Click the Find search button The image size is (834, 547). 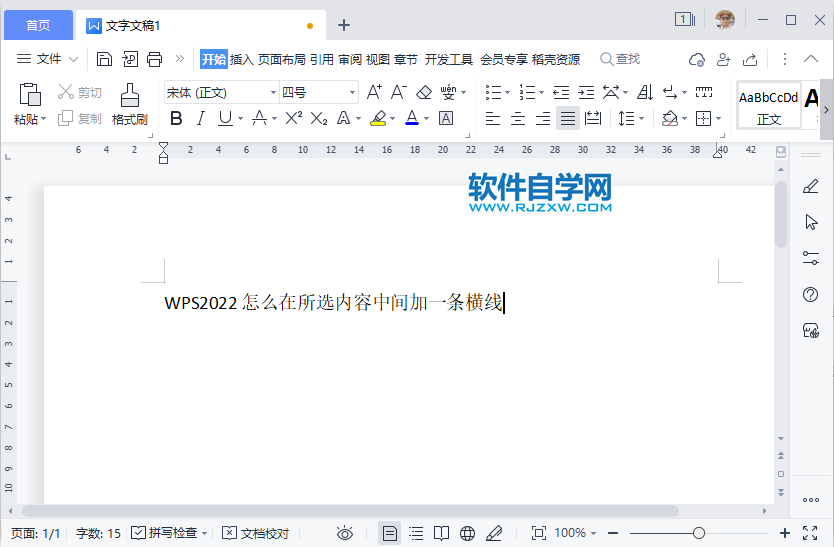(620, 59)
